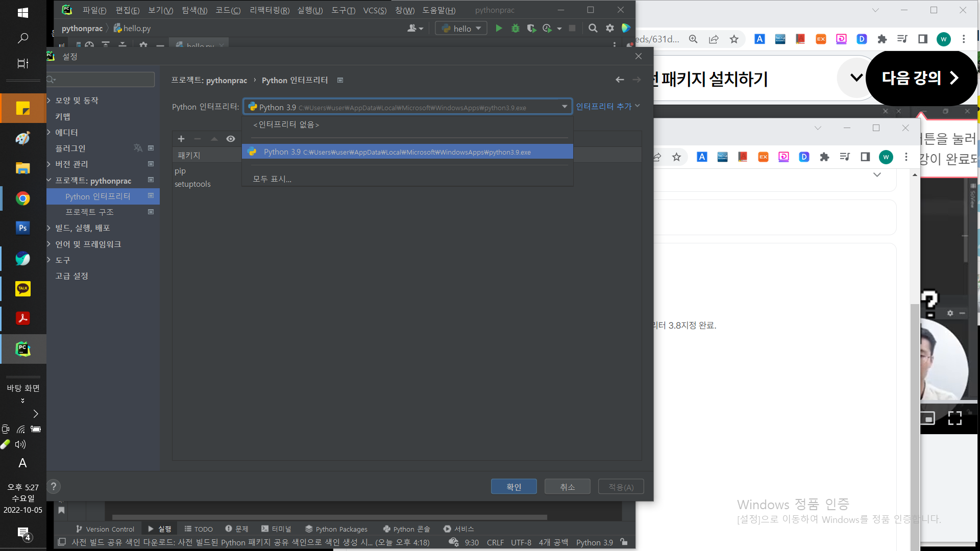Add a package with the plus icon
Viewport: 980px width, 551px height.
point(181,139)
